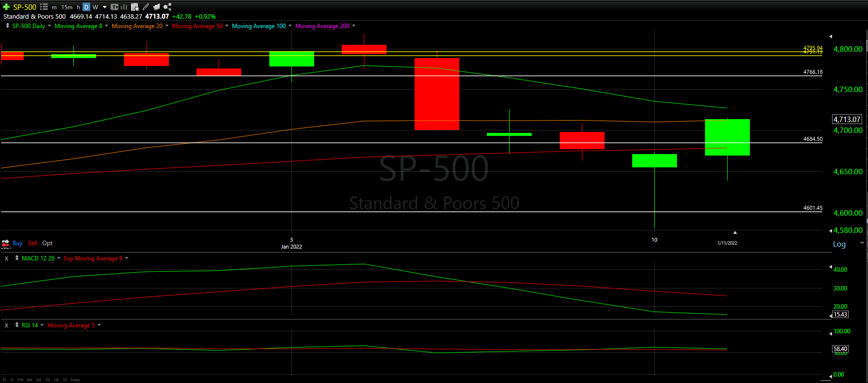
Task: Set chart range to Today
Action: pyautogui.click(x=75, y=380)
